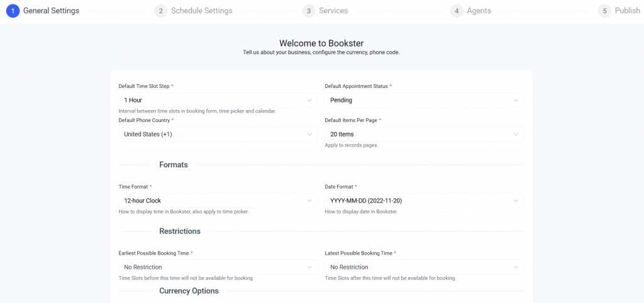644x303 pixels.
Task: Click the Formats section heading
Action: pyautogui.click(x=174, y=165)
